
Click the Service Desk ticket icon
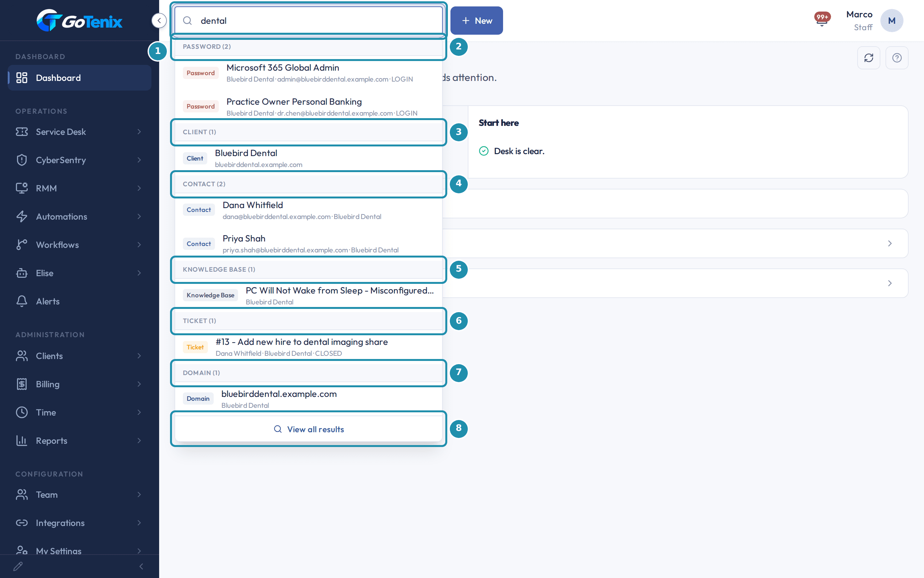[x=22, y=132]
